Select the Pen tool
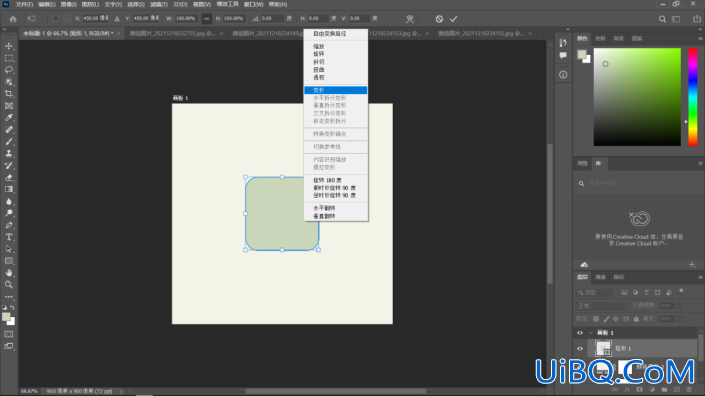This screenshot has height=396, width=705. click(x=9, y=225)
